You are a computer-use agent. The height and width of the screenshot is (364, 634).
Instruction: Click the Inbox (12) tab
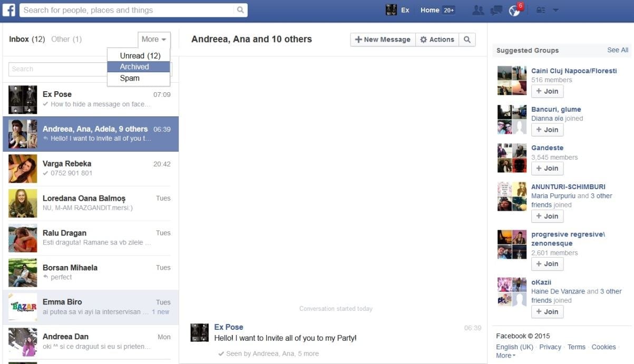pyautogui.click(x=27, y=39)
